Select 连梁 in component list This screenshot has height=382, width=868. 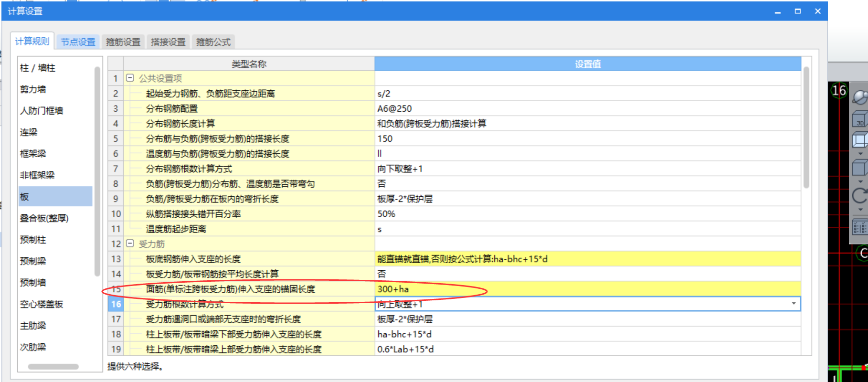click(x=55, y=132)
